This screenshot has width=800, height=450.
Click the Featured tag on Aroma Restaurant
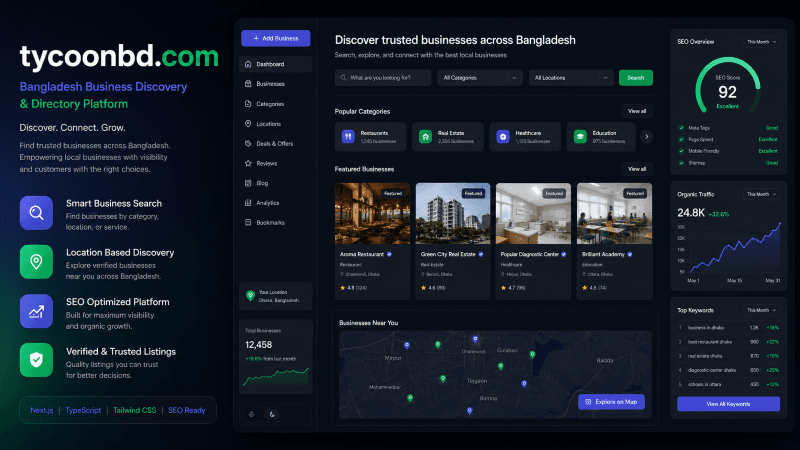click(393, 193)
